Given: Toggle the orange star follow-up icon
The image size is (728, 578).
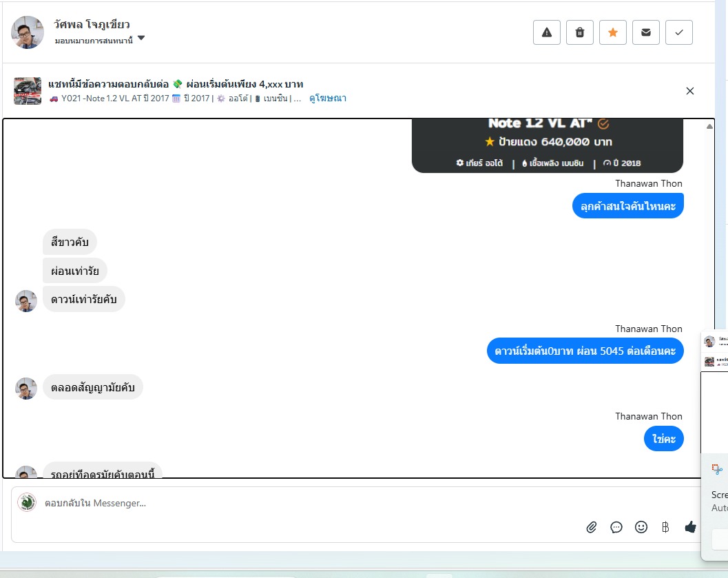Looking at the screenshot, I should (613, 32).
